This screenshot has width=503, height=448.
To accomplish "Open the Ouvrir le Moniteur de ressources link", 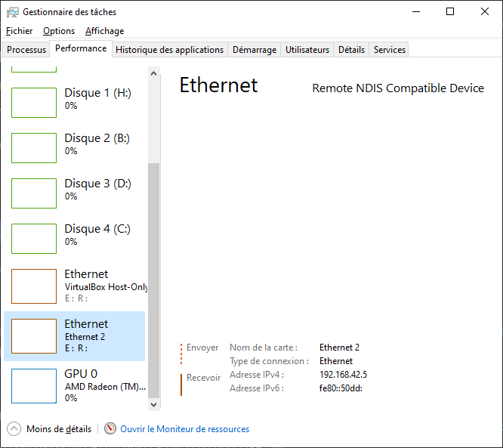I will pos(184,429).
